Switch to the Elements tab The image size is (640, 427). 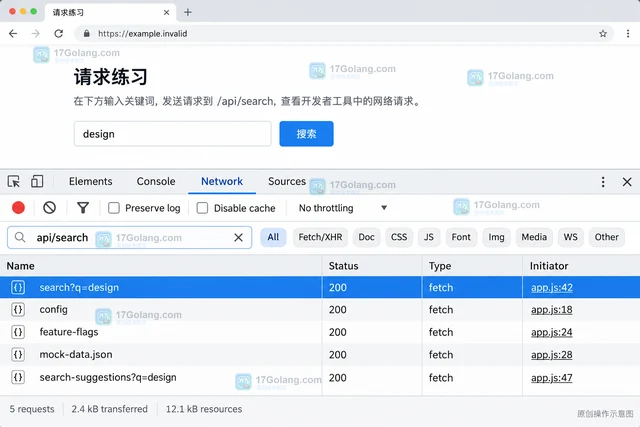click(91, 181)
